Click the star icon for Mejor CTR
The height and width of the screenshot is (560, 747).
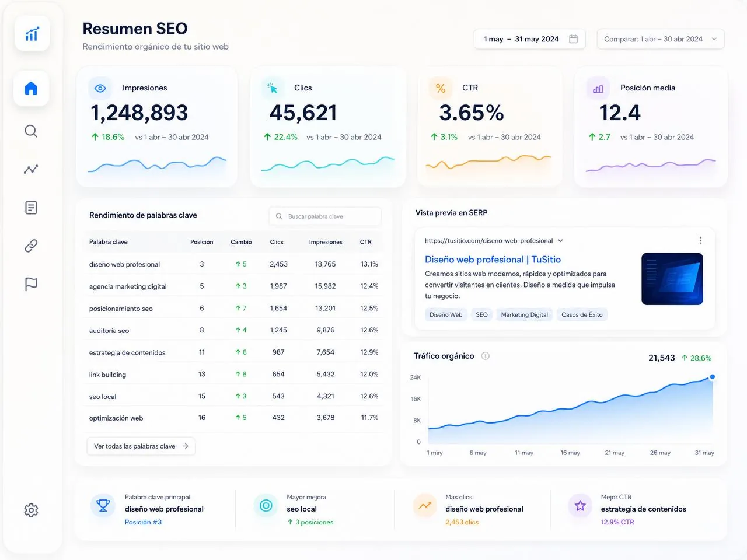click(x=580, y=505)
